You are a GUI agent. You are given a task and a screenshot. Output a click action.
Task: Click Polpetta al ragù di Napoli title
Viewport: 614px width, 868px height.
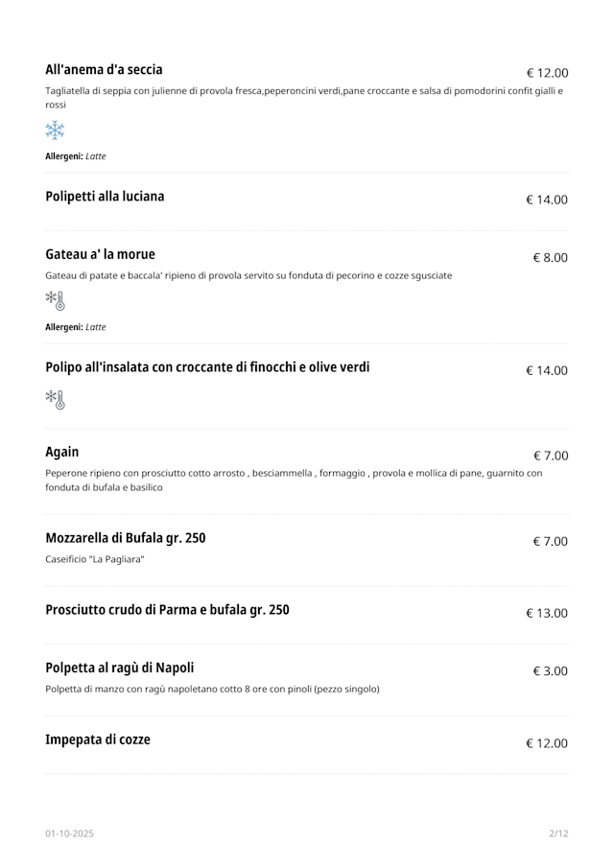tap(119, 668)
